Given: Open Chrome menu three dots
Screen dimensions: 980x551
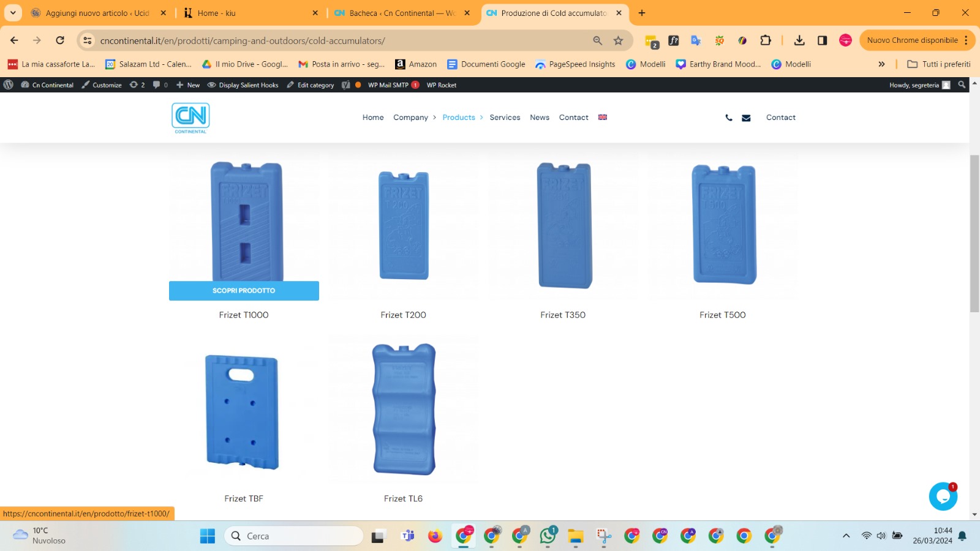Looking at the screenshot, I should tap(966, 40).
